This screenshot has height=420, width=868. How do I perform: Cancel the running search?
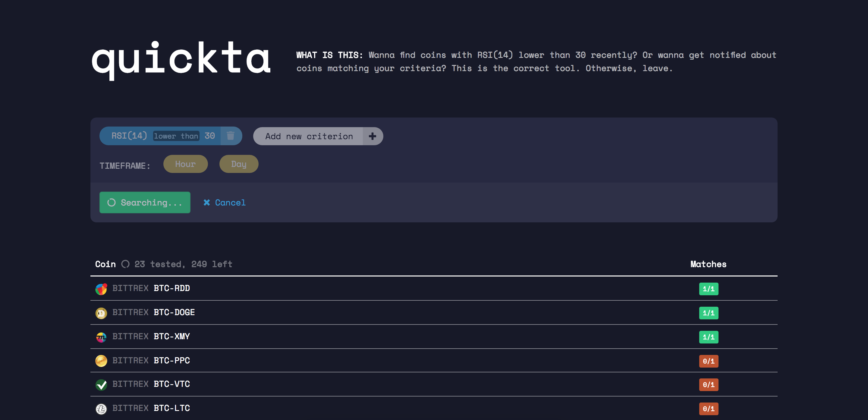[x=230, y=202]
